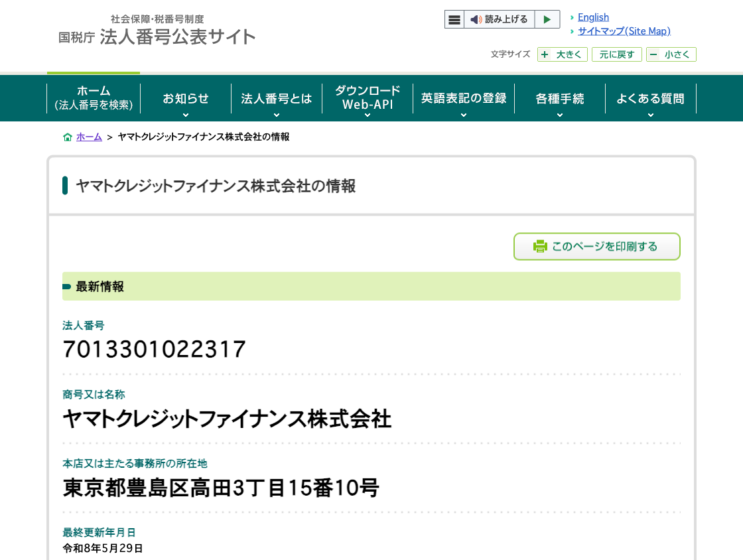Open the 法人番号とは menu

[276, 98]
